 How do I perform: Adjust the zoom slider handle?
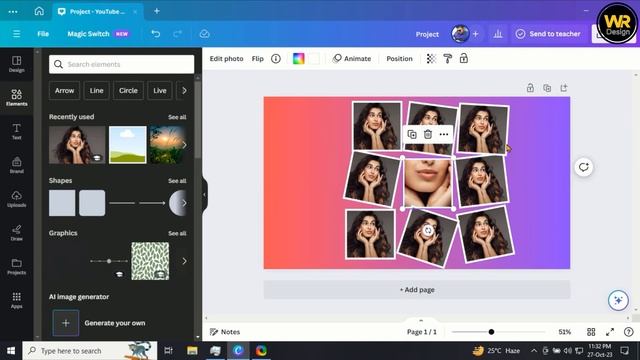(491, 332)
